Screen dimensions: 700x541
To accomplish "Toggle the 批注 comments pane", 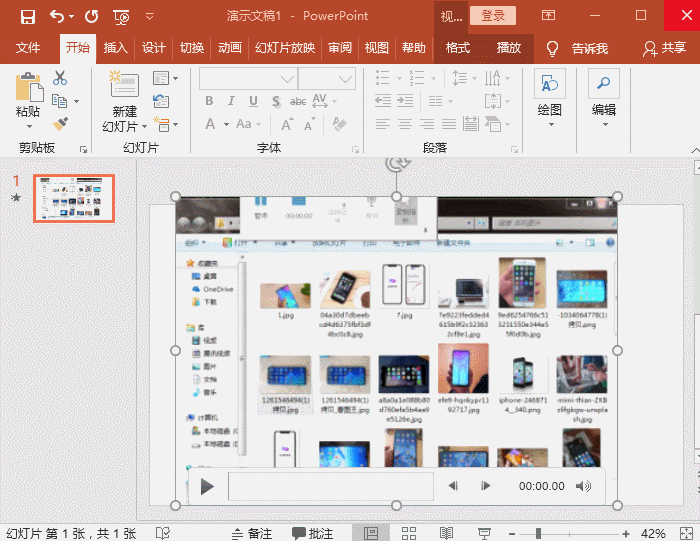I will [313, 533].
